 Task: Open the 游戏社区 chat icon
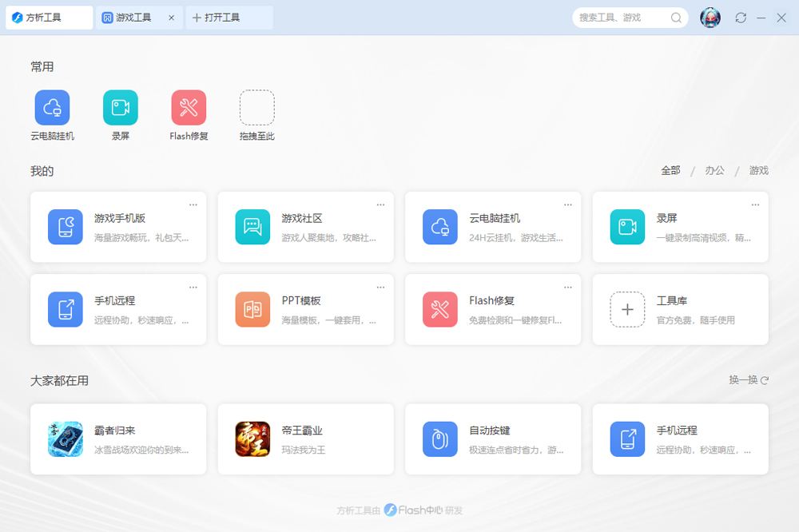(x=252, y=227)
